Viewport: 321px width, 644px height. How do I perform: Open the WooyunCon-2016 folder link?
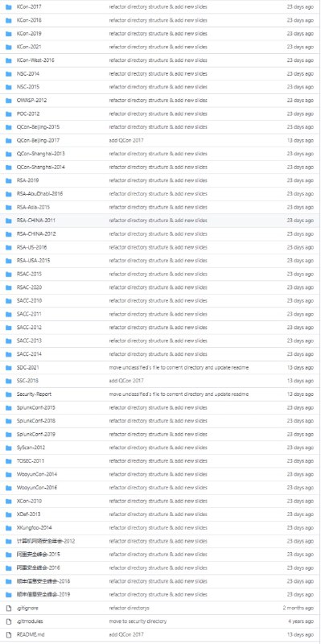pyautogui.click(x=37, y=488)
